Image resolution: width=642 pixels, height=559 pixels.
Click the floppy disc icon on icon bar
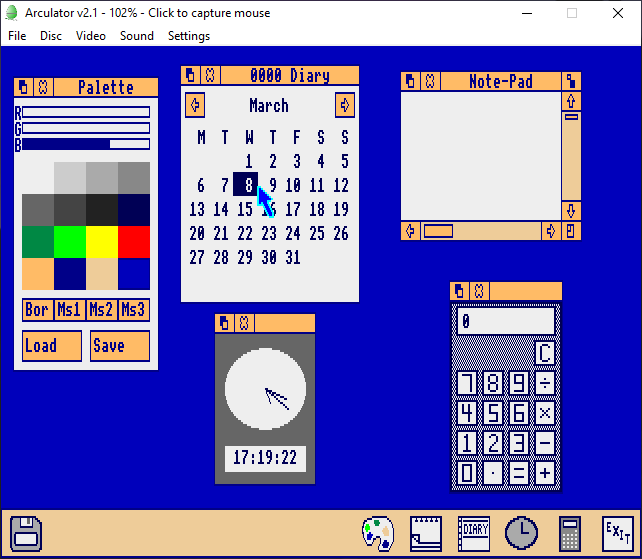coord(26,533)
